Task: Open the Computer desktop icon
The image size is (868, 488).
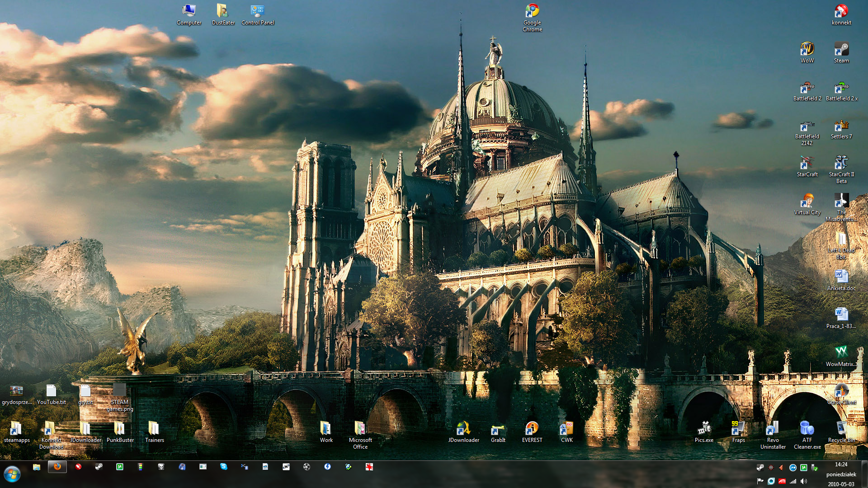Action: [x=189, y=14]
